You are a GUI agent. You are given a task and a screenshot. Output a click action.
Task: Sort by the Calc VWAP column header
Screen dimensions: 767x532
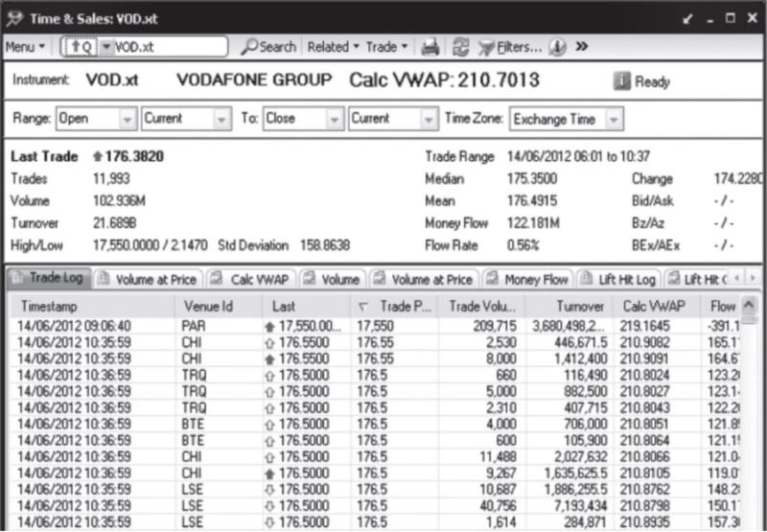(656, 307)
